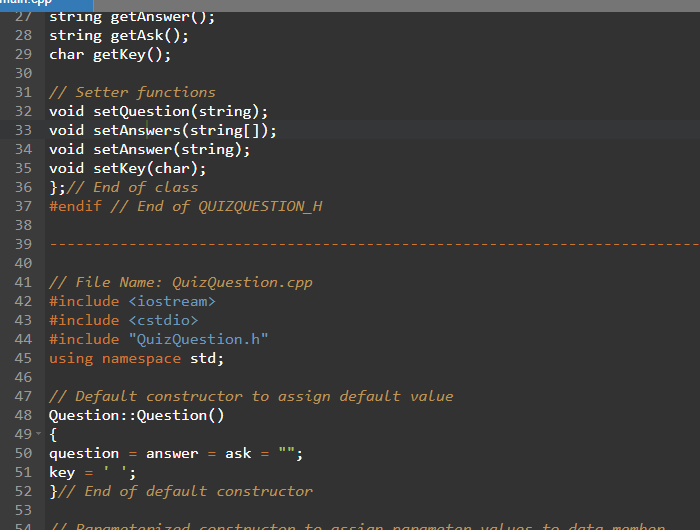Click the '#endif' preprocessor directive
Viewport: 700px width, 530px height.
point(75,207)
